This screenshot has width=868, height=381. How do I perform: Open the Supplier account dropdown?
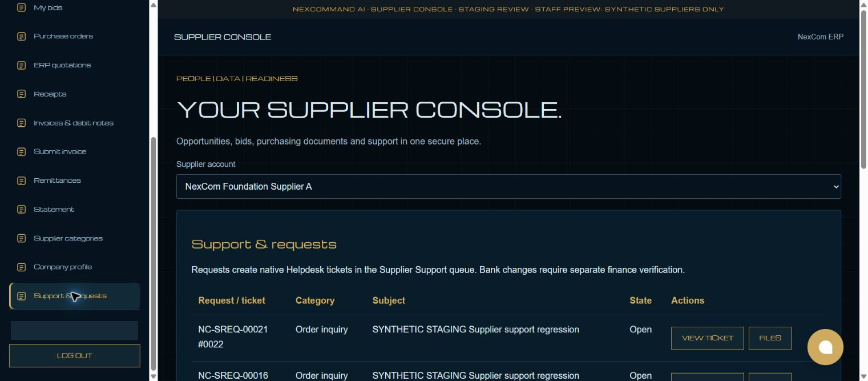pyautogui.click(x=508, y=186)
